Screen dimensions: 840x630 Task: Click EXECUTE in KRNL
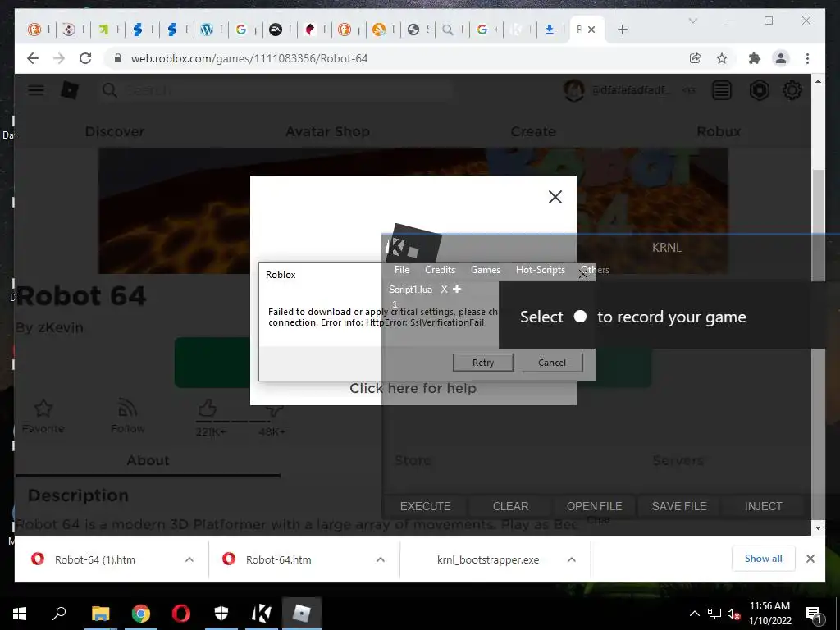426,506
